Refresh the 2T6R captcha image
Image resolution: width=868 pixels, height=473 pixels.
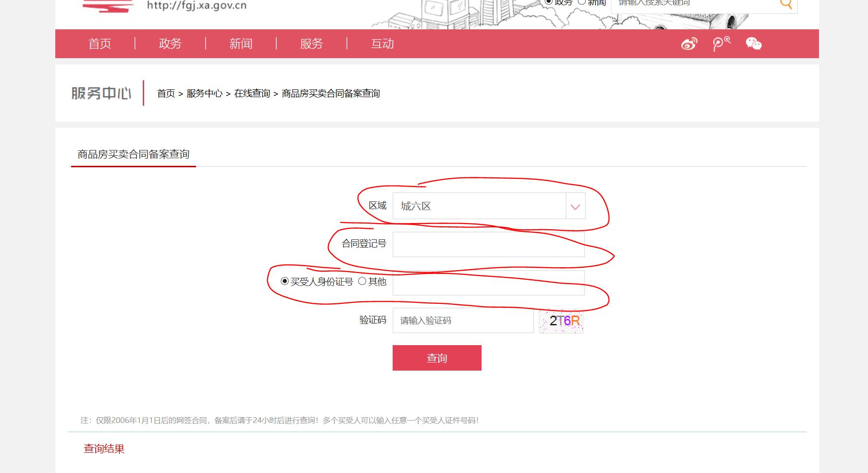point(561,320)
